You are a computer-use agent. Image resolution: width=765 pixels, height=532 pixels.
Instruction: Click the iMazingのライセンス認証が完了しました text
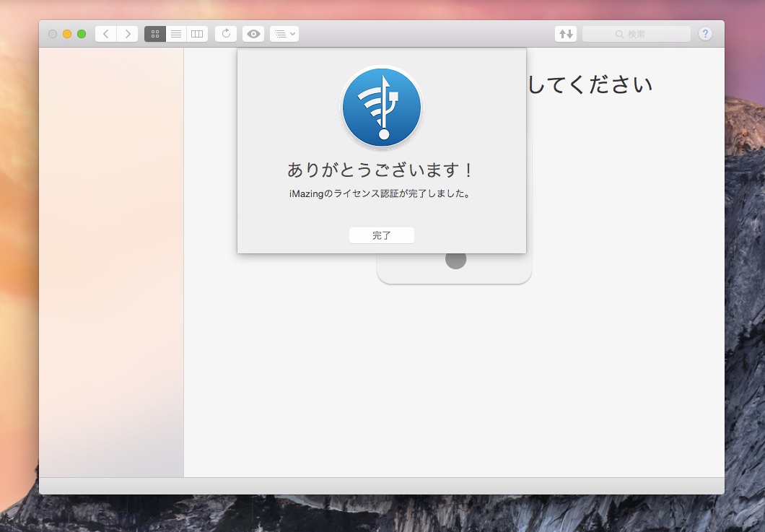(x=380, y=193)
